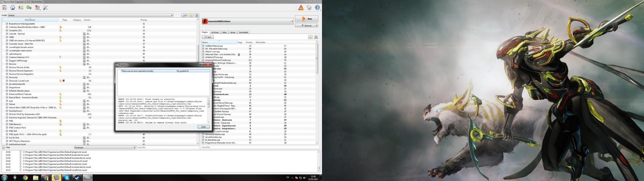Click the plugin list vertical scrollbar
The height and width of the screenshot is (181, 644).
click(x=317, y=58)
